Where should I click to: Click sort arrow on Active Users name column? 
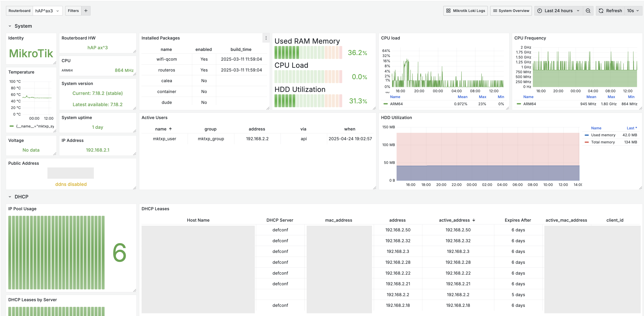pyautogui.click(x=170, y=129)
